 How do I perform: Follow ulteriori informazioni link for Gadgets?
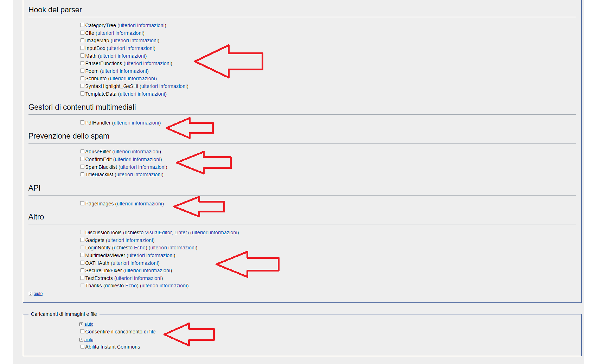[x=130, y=240]
